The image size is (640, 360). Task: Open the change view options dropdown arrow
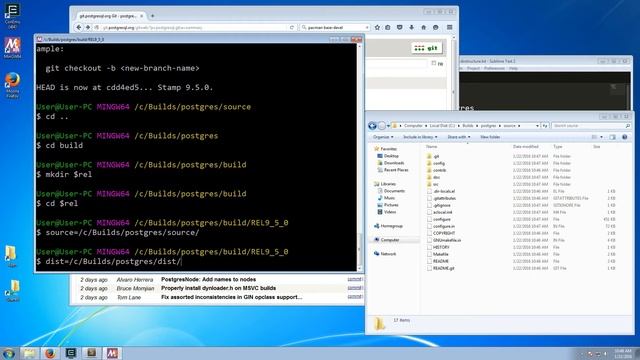(601, 137)
